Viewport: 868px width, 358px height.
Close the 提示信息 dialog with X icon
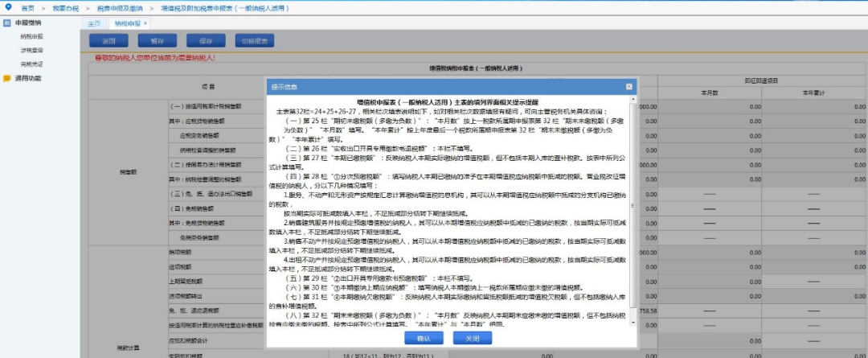[628, 86]
